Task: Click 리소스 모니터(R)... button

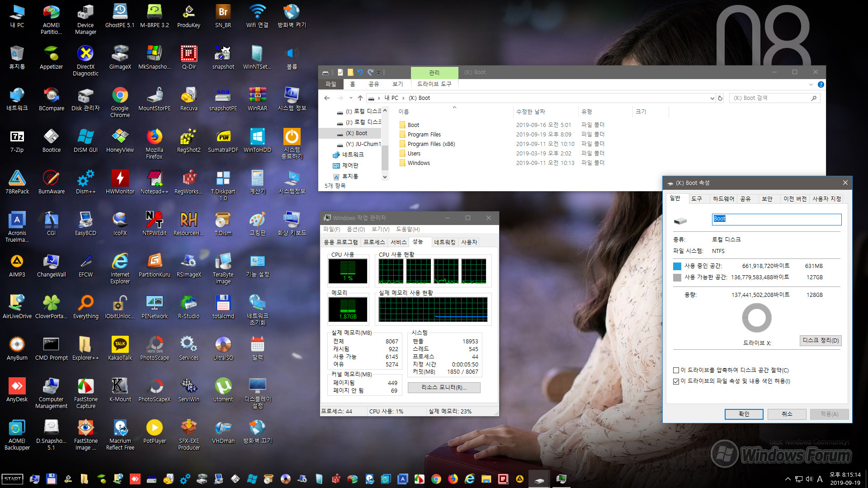Action: 444,388
